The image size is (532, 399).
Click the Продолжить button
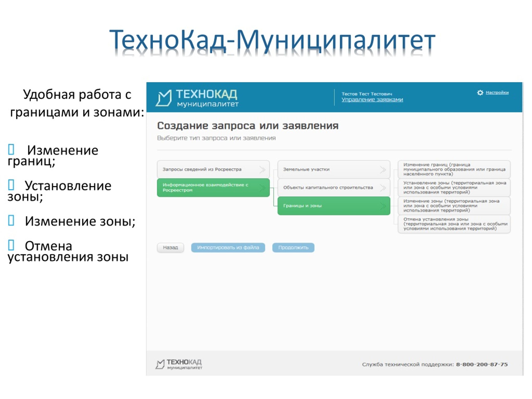(293, 248)
